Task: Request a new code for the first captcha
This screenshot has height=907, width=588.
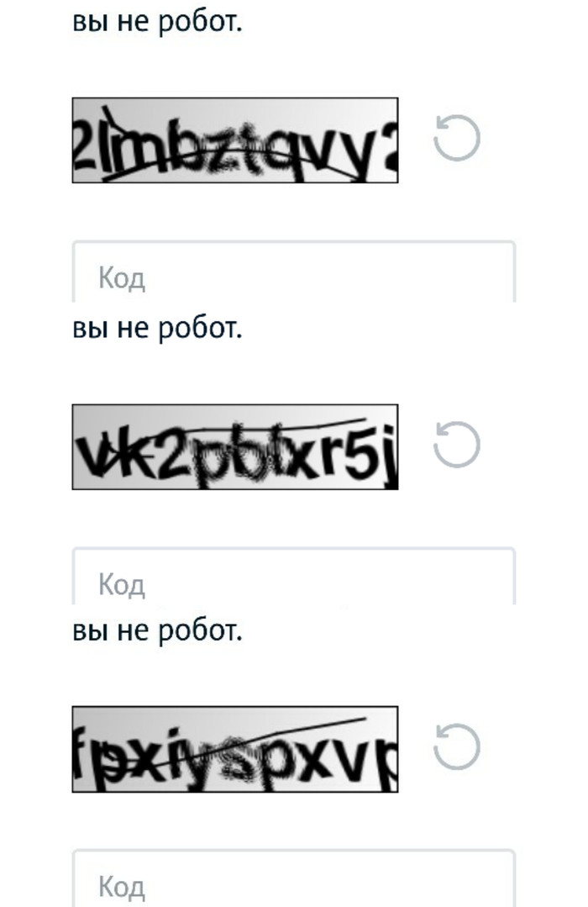Action: pos(457,139)
